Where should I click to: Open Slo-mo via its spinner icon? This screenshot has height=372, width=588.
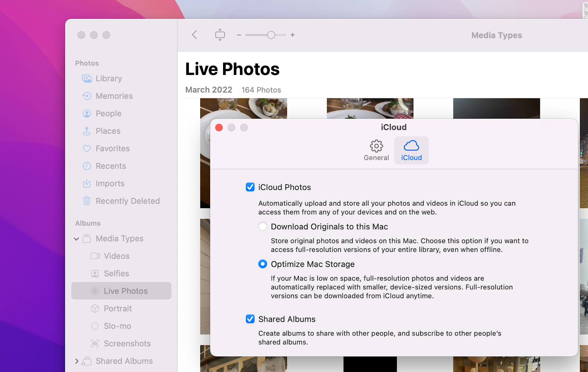click(95, 326)
